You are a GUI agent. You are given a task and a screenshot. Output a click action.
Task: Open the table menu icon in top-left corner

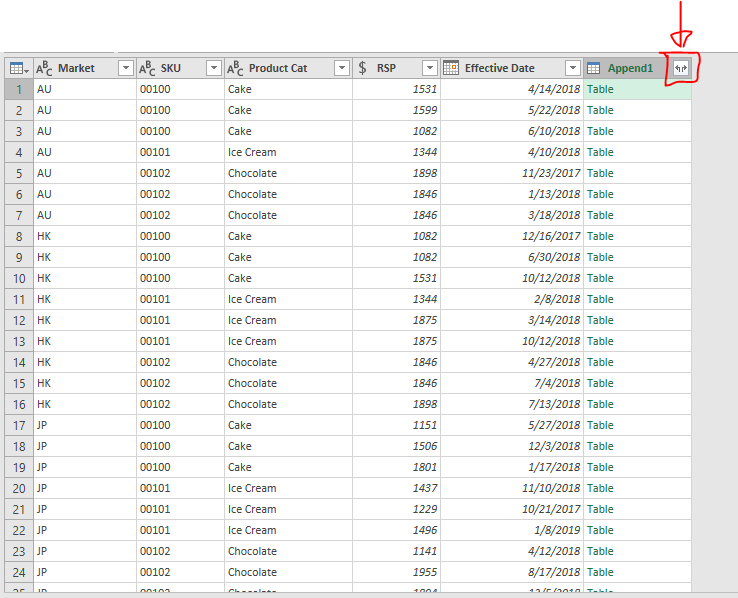(x=17, y=68)
